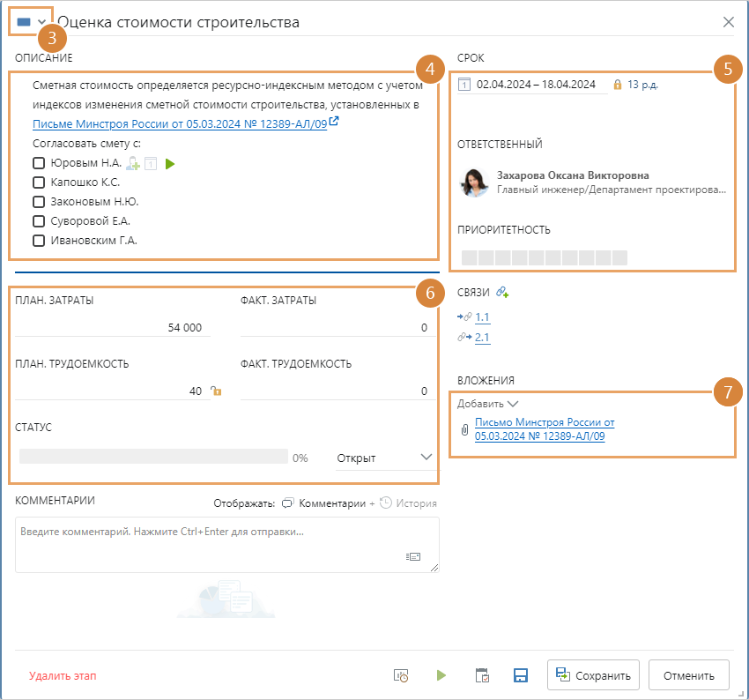The image size is (749, 700).
Task: Expand the Добавить attachments dropdown
Action: point(487,403)
